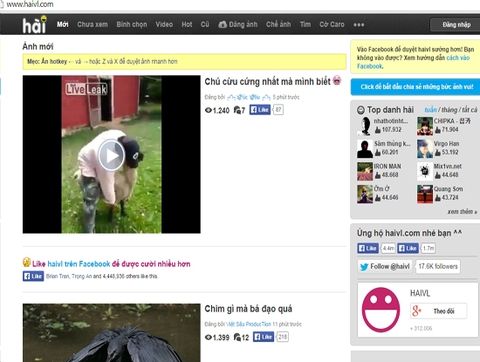Viewport: 480px width, 362px height.
Task: Open Sâm thủng k... user avatar
Action: point(365,149)
